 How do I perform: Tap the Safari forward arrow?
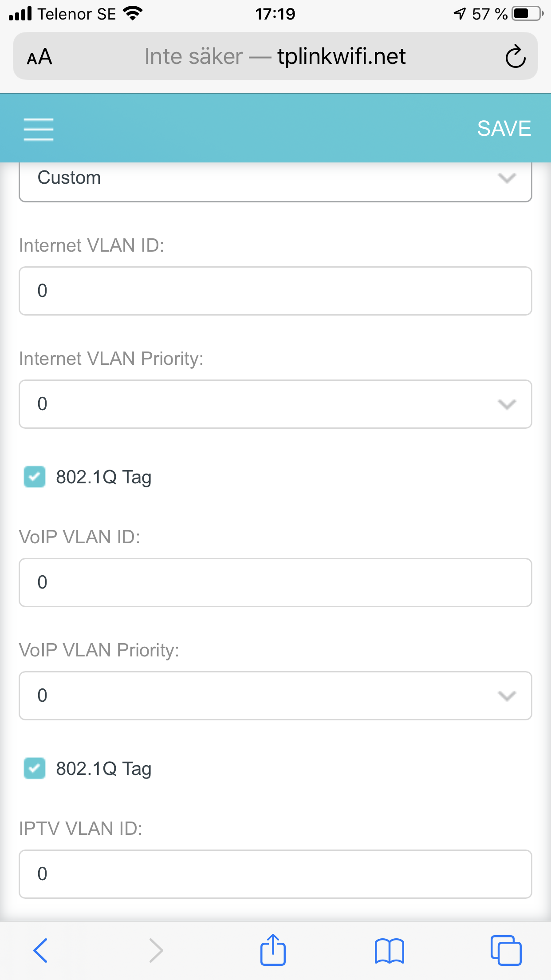tap(156, 950)
